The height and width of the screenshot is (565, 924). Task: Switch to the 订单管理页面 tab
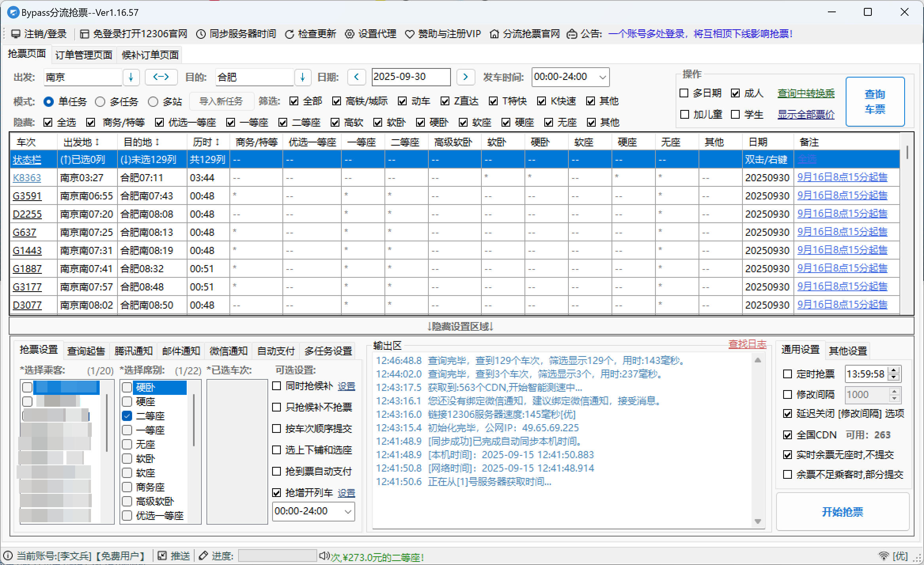84,55
